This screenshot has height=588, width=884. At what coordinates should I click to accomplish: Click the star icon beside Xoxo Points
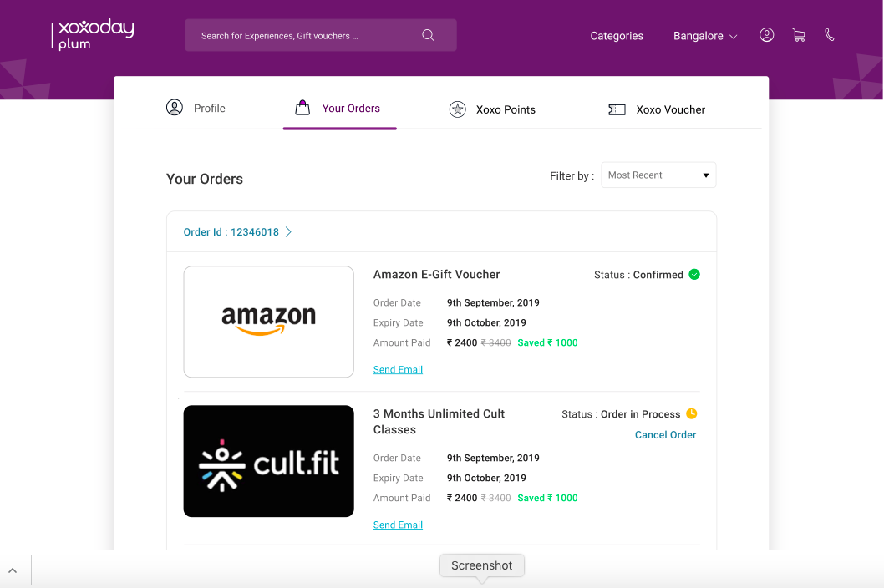(x=457, y=109)
